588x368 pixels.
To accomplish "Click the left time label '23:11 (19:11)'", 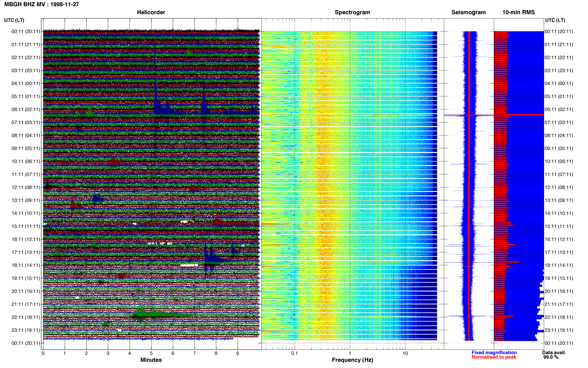I will click(26, 330).
